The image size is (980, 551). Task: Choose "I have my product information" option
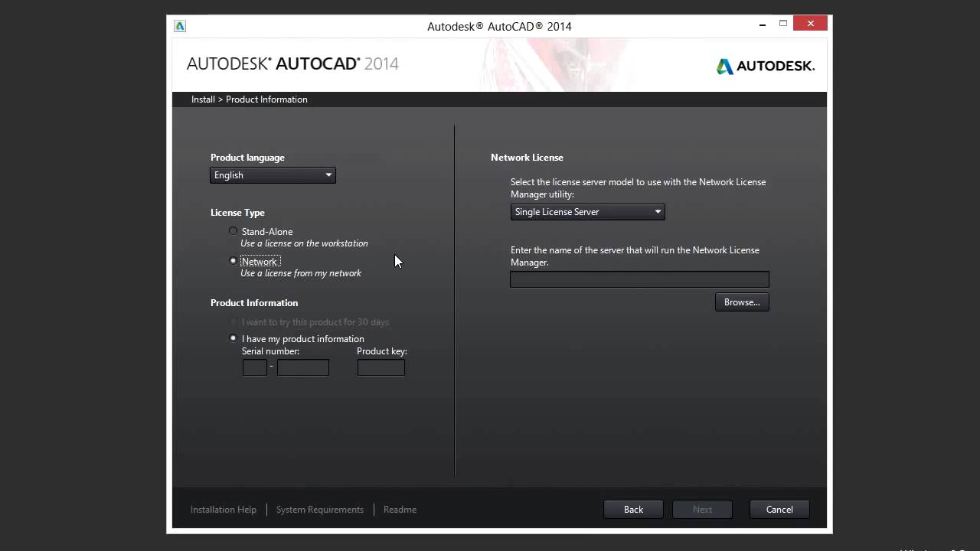[x=234, y=338]
